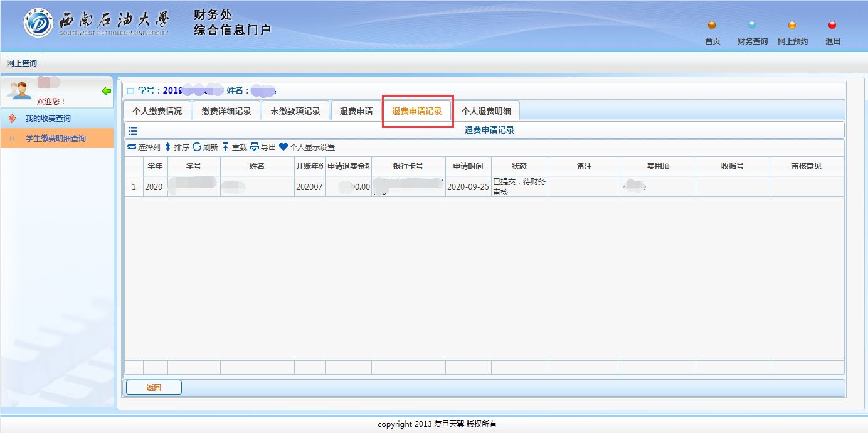This screenshot has height=433, width=868.
Task: Click the red 退出 logout icon
Action: (x=832, y=26)
